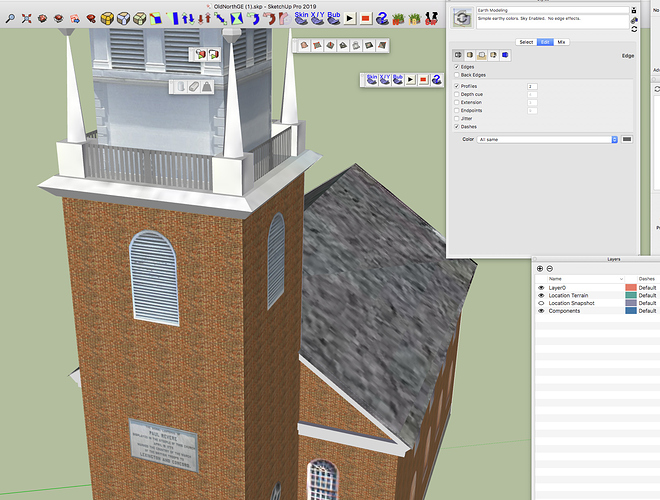Viewport: 660px width, 500px height.
Task: Toggle the Profiles checkbox
Action: point(457,86)
